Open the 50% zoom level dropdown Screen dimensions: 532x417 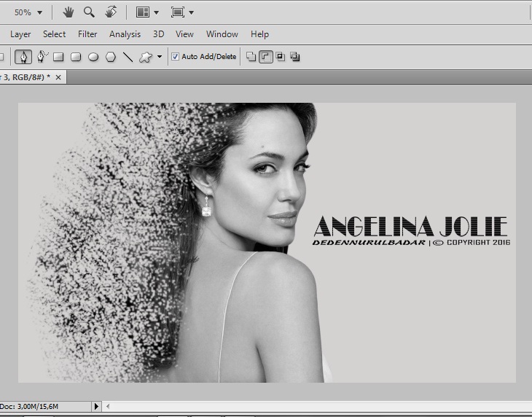click(x=39, y=13)
